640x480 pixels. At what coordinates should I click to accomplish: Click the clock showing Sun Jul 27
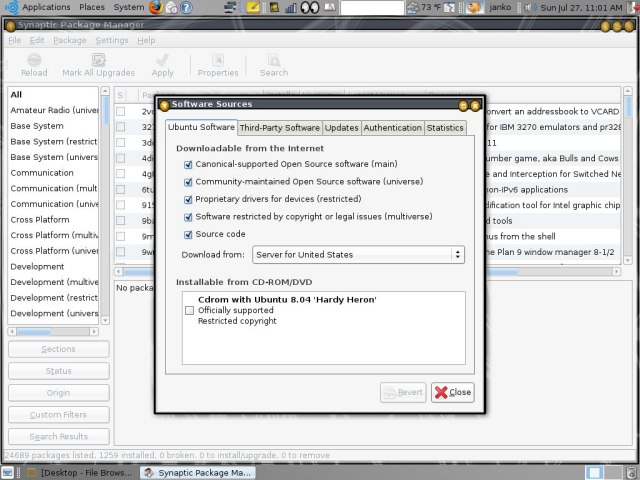581,7
